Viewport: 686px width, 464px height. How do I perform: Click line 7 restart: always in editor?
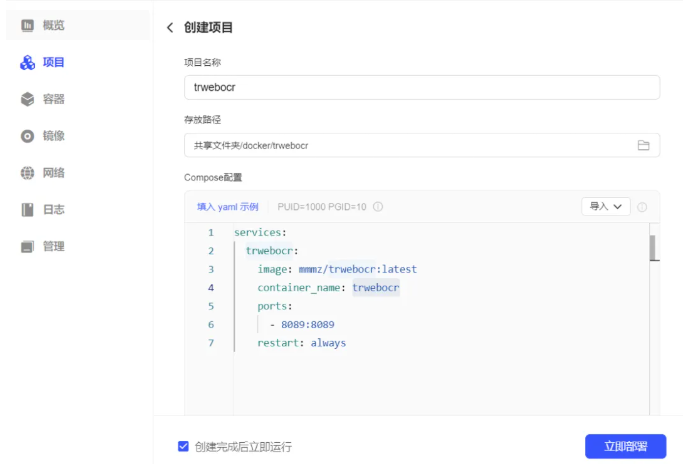click(x=301, y=343)
